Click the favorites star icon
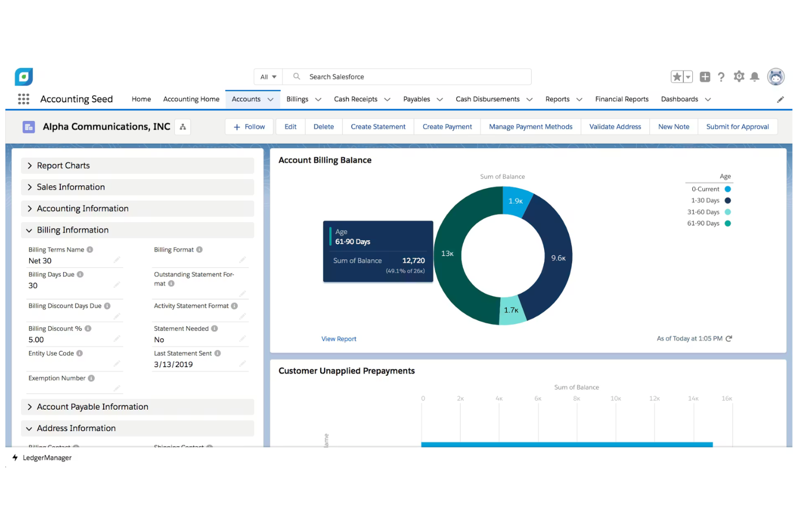Image resolution: width=798 pixels, height=532 pixels. coord(677,77)
